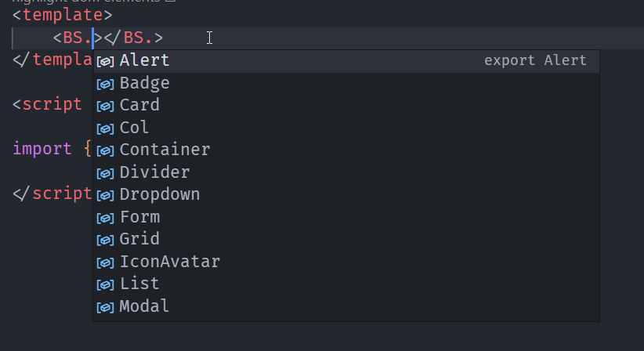This screenshot has height=351, width=644.
Task: Select Col in the suggestion popup
Action: [x=346, y=128]
